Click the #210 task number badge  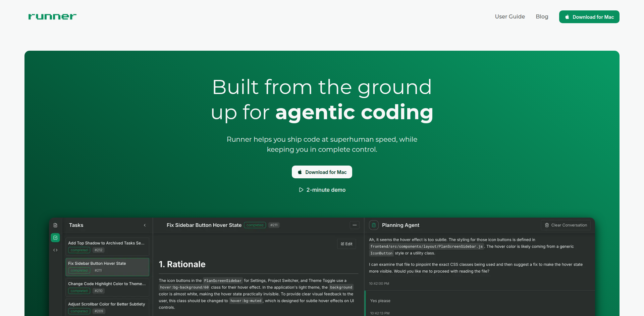[99, 291]
